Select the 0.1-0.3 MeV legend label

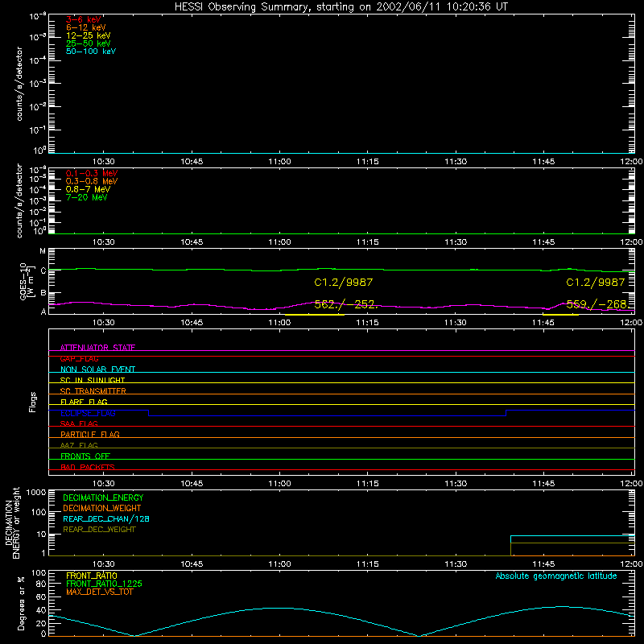(x=92, y=173)
